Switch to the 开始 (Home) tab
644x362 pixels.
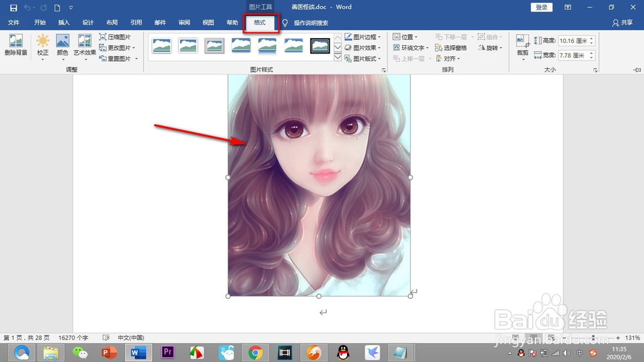pos(40,23)
